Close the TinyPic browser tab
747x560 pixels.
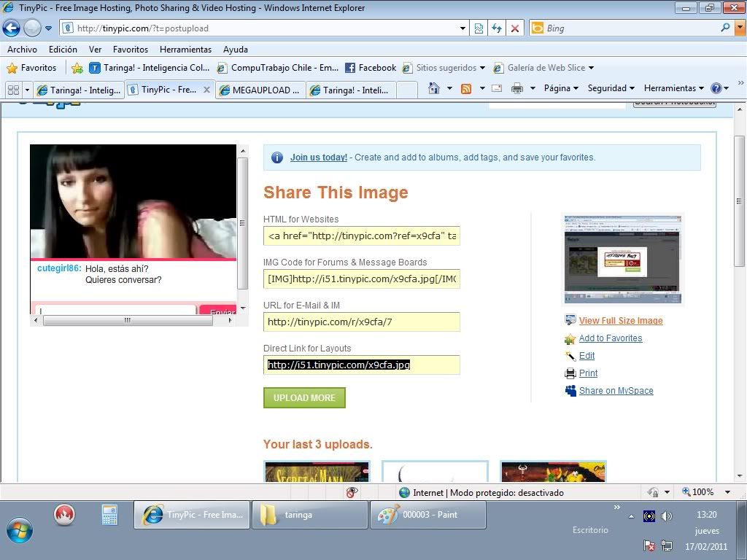(206, 90)
